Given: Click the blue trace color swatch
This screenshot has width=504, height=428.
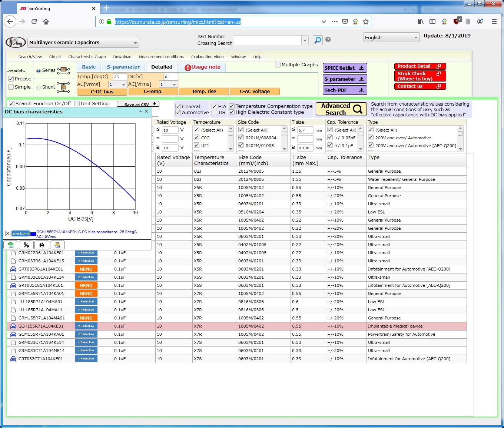Looking at the screenshot, I should (33, 234).
